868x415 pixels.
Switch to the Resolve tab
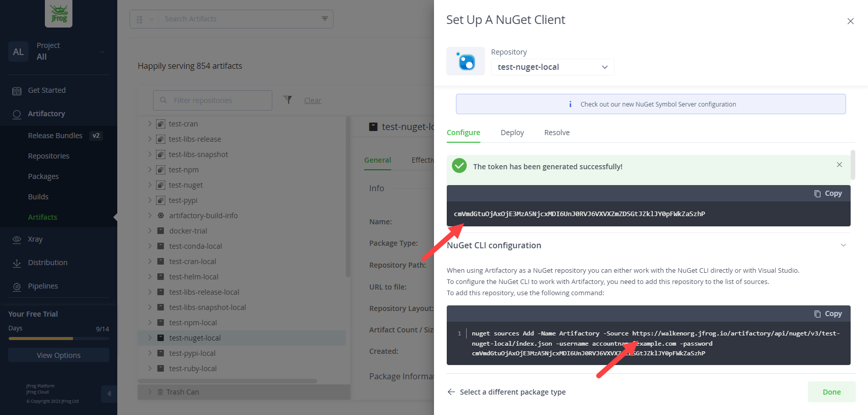click(x=557, y=133)
